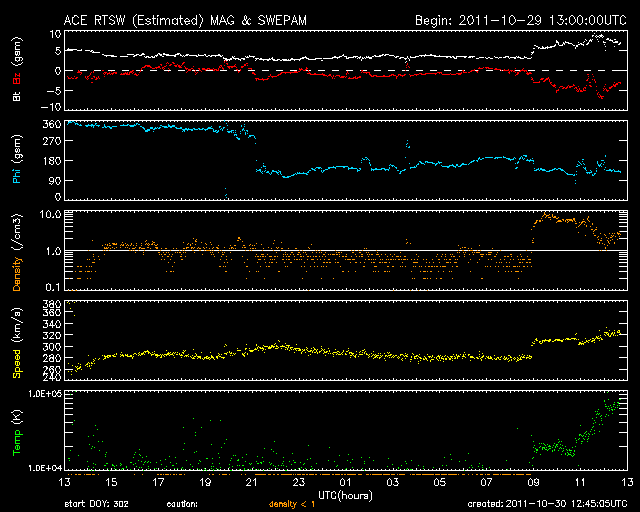The height and width of the screenshot is (512, 640).
Task: Click the '1.0E+05' tick on Temp axis
Action: point(45,394)
